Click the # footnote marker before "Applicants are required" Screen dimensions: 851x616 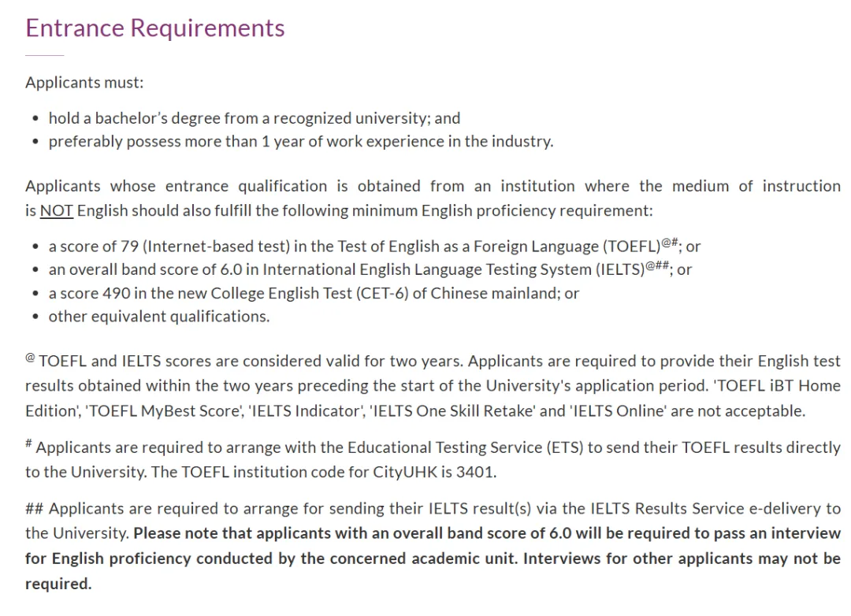point(28,444)
